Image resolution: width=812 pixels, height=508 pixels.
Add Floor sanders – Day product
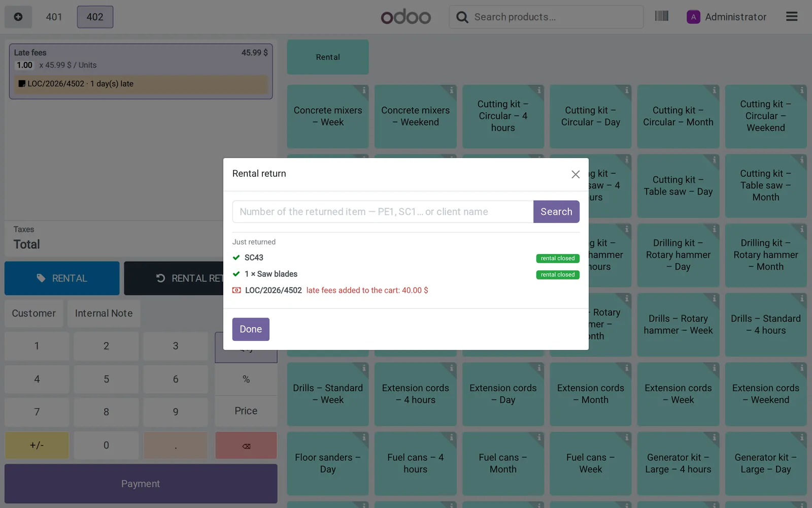[x=328, y=463]
